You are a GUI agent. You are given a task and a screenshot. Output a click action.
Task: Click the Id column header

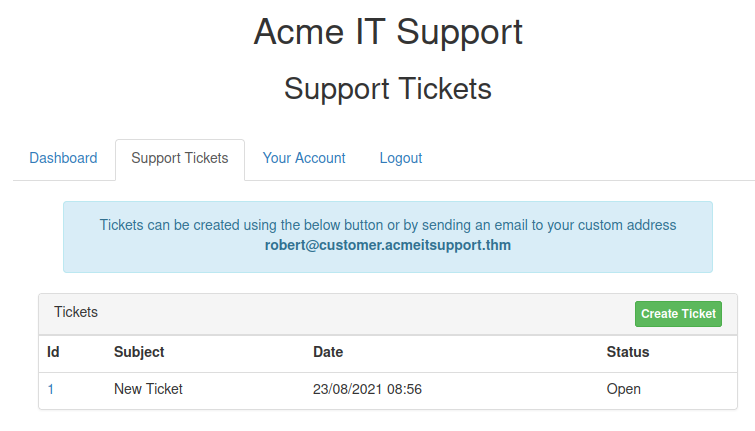[x=54, y=352]
